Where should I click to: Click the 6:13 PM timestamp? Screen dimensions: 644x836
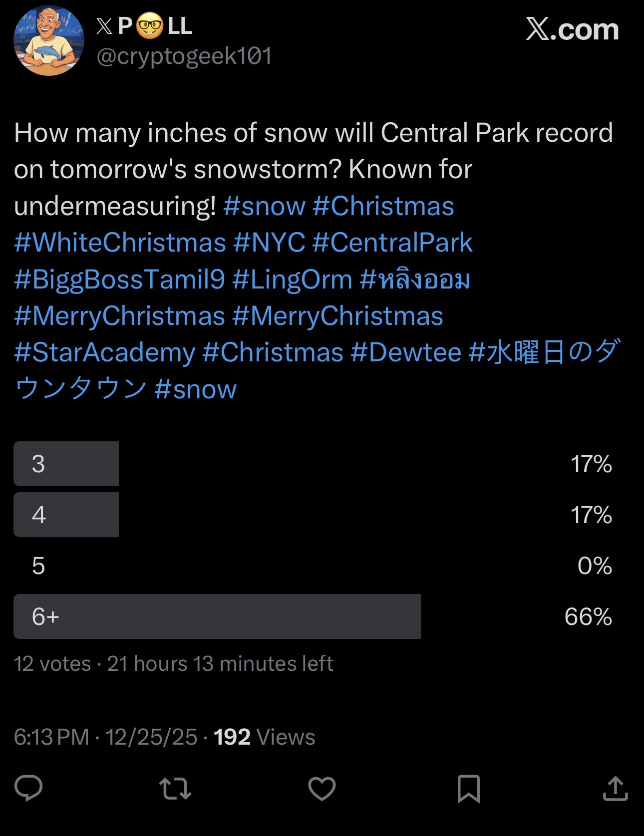(51, 737)
